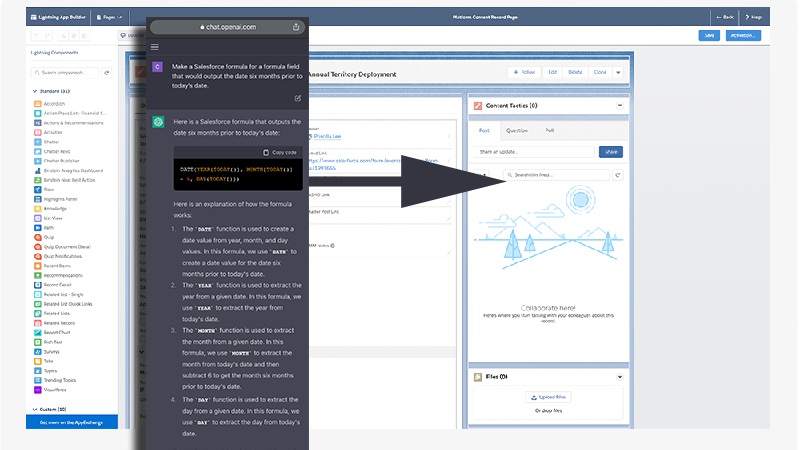The height and width of the screenshot is (450, 800).
Task: Select the Quip component
Action: click(x=44, y=237)
